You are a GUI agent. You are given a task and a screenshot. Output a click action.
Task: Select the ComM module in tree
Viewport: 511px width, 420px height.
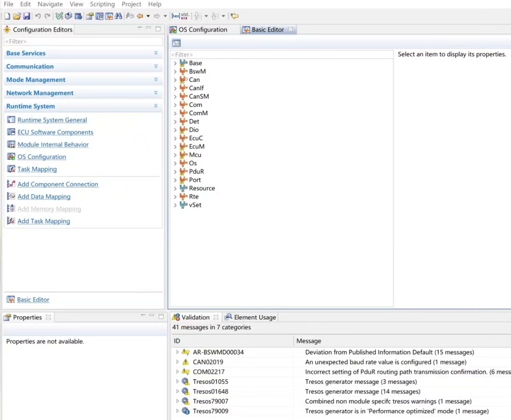coord(198,113)
